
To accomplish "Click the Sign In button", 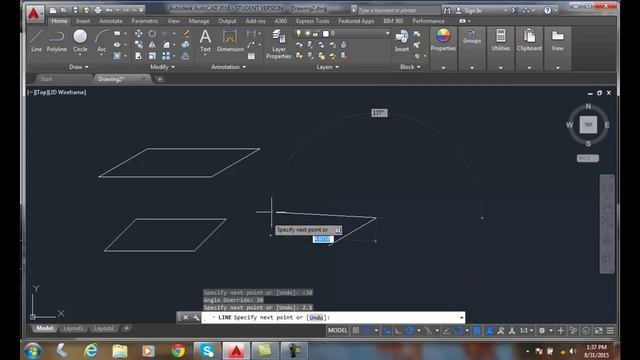I will [473, 11].
